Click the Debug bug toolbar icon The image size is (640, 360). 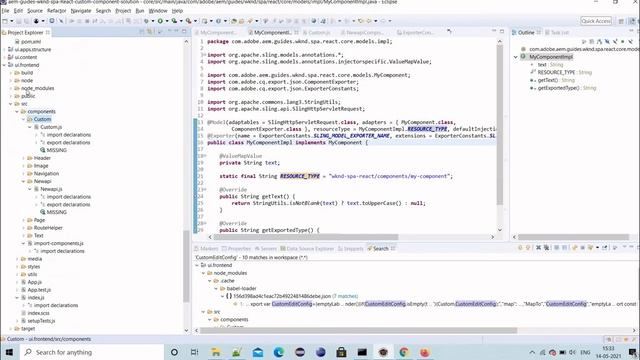tap(146, 21)
